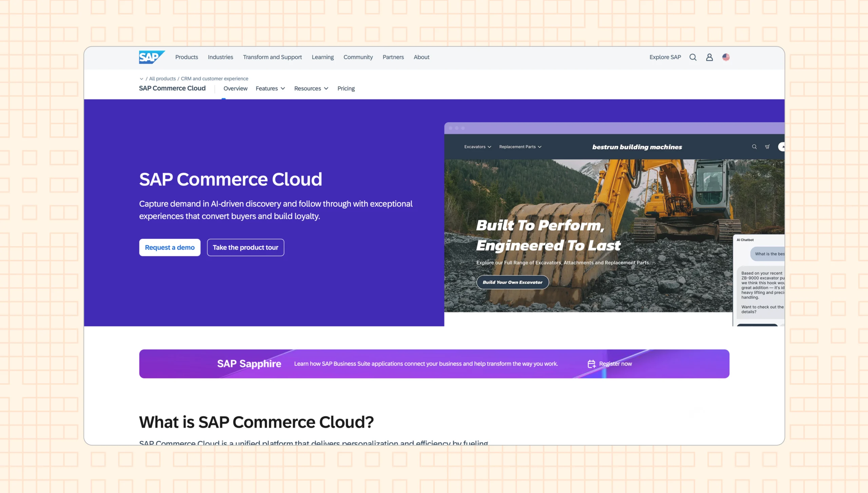
Task: Switch to the Overview tab
Action: click(x=235, y=89)
